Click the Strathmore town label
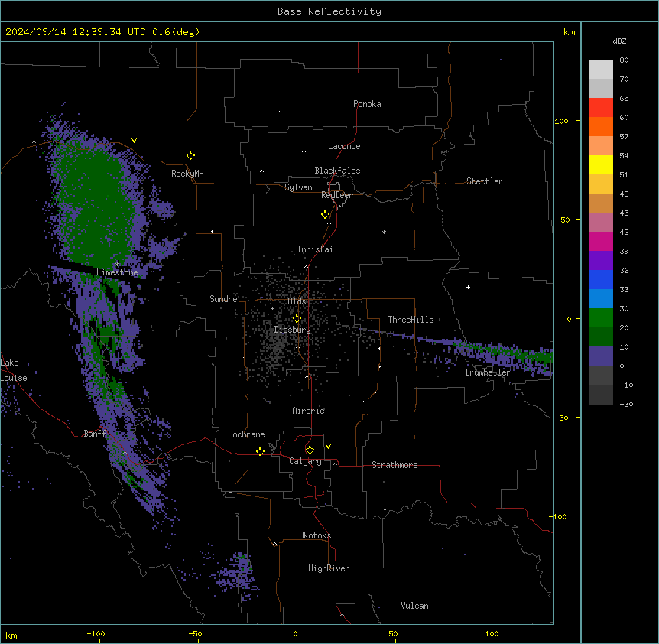The width and height of the screenshot is (659, 644). [394, 465]
